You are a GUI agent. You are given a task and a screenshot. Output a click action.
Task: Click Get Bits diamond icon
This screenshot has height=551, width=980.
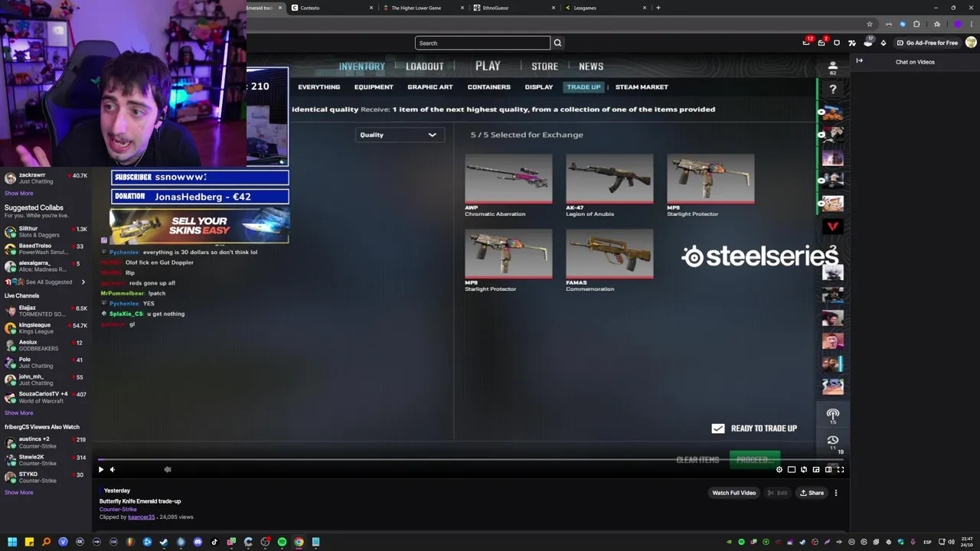[x=884, y=43]
